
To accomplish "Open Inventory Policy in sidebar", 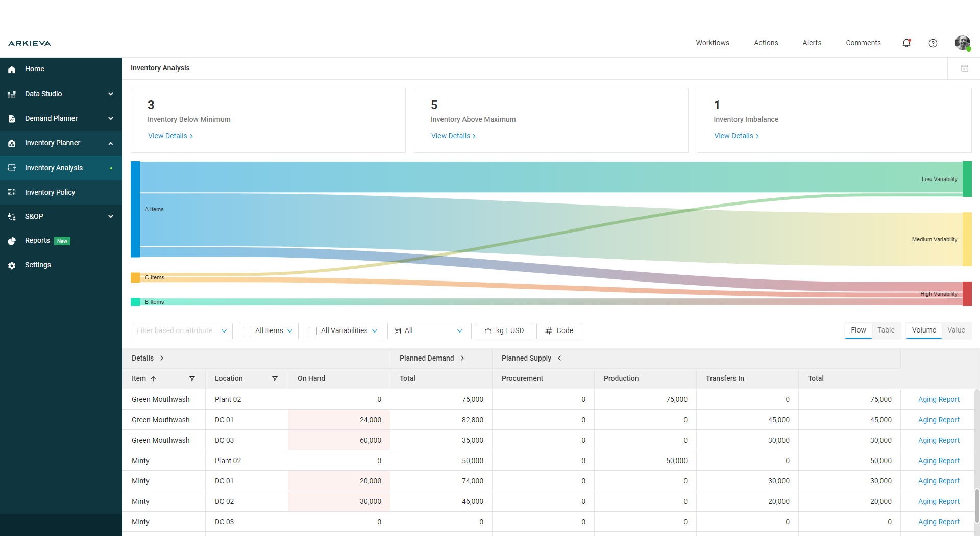I will [50, 192].
